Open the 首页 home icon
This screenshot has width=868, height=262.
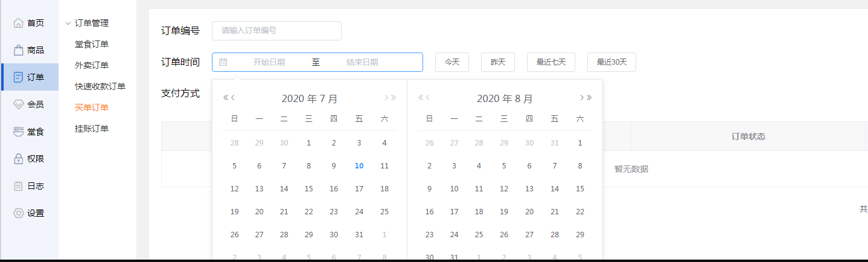coord(18,23)
